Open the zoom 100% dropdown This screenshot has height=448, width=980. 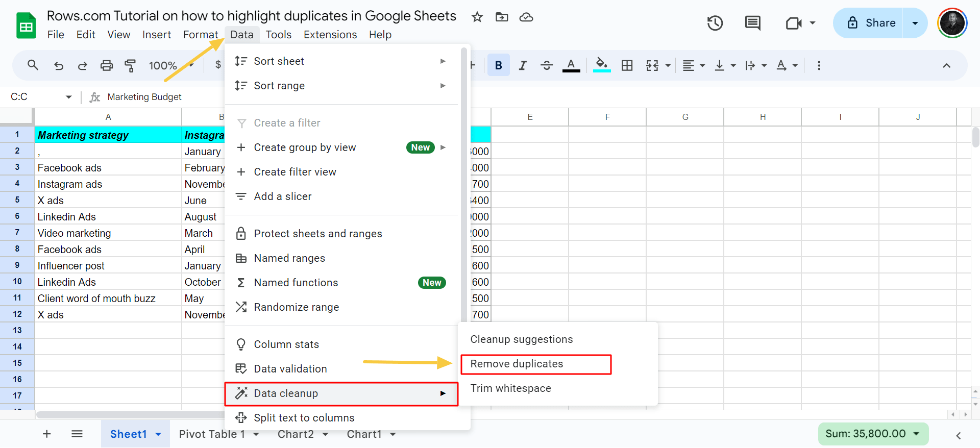click(171, 65)
